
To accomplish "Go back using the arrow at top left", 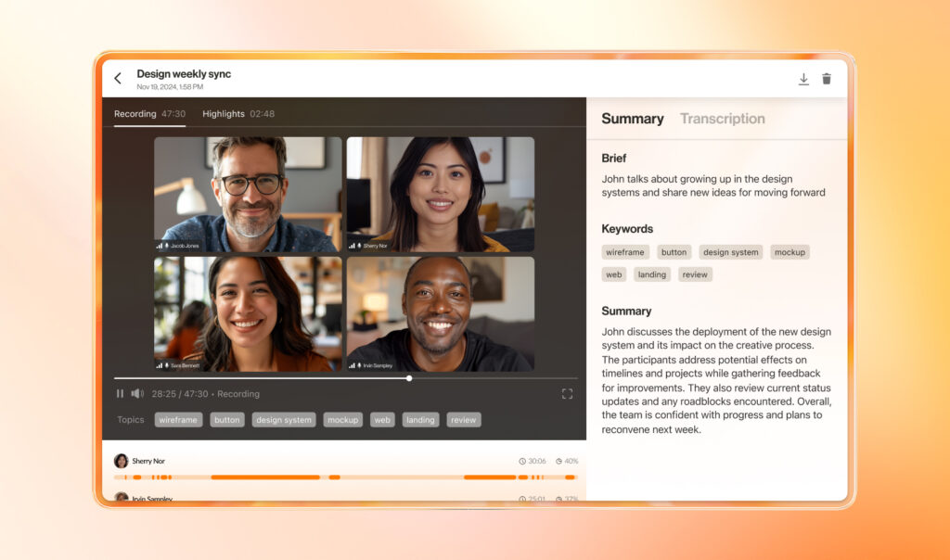I will pyautogui.click(x=118, y=78).
